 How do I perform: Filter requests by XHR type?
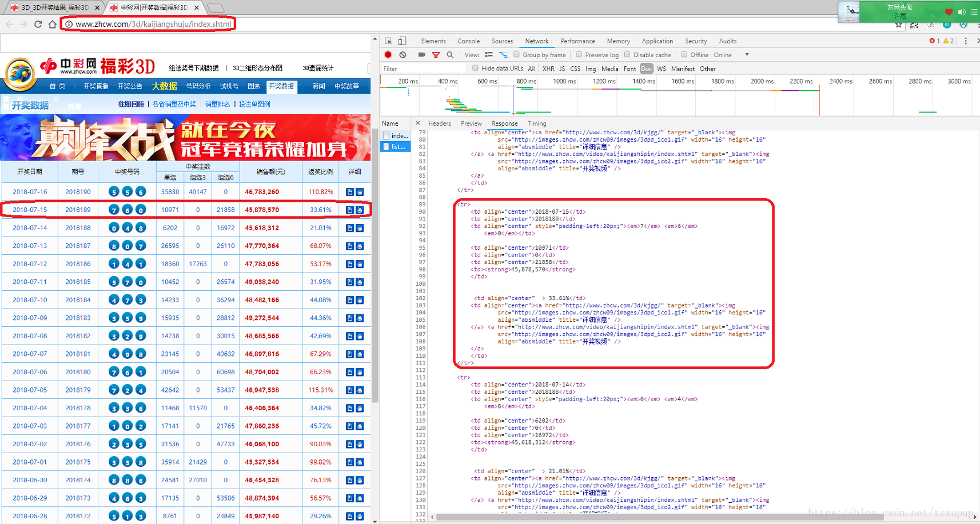[x=548, y=69]
